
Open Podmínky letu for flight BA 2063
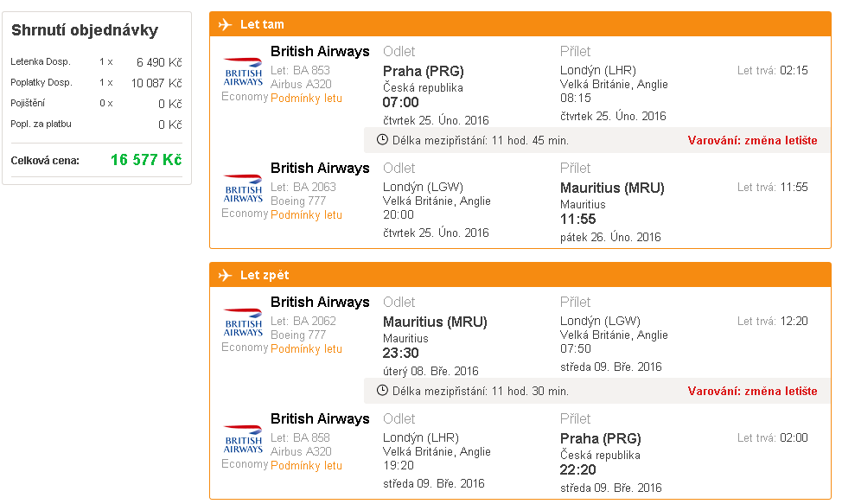point(306,214)
